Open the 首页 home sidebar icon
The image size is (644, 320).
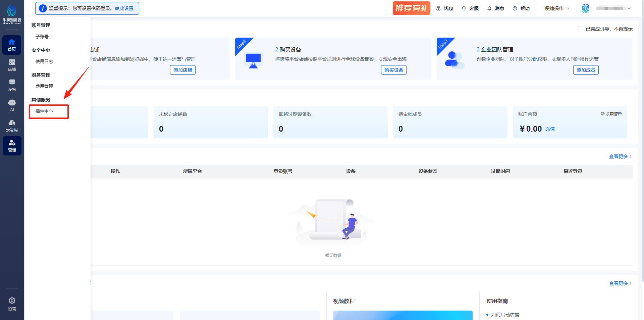pyautogui.click(x=12, y=45)
